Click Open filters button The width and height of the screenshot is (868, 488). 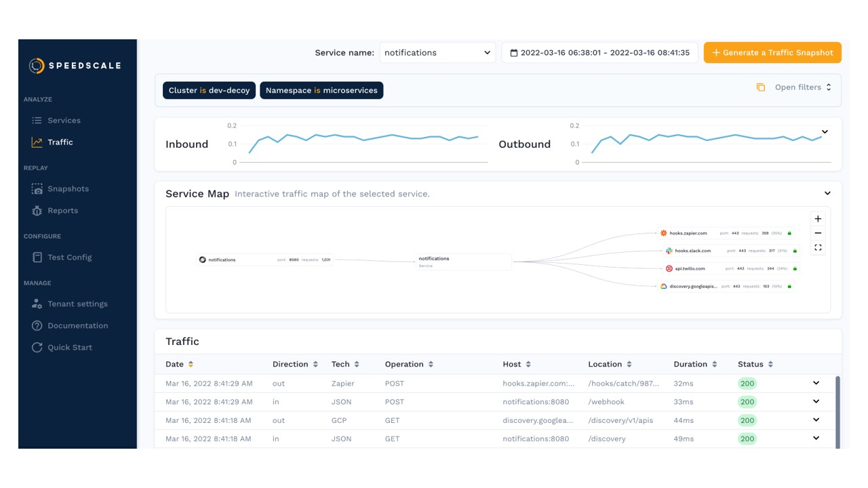(x=803, y=87)
